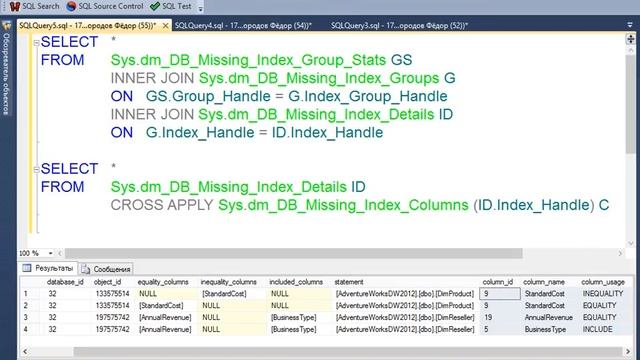Image resolution: width=640 pixels, height=360 pixels.
Task: Collapse the first SELECT statement block
Action: (36, 42)
